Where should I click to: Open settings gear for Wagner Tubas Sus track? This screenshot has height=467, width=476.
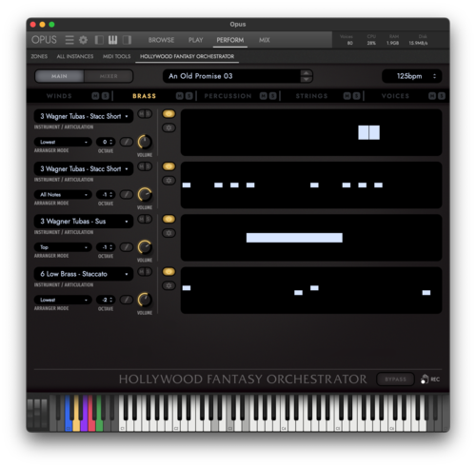tap(169, 233)
